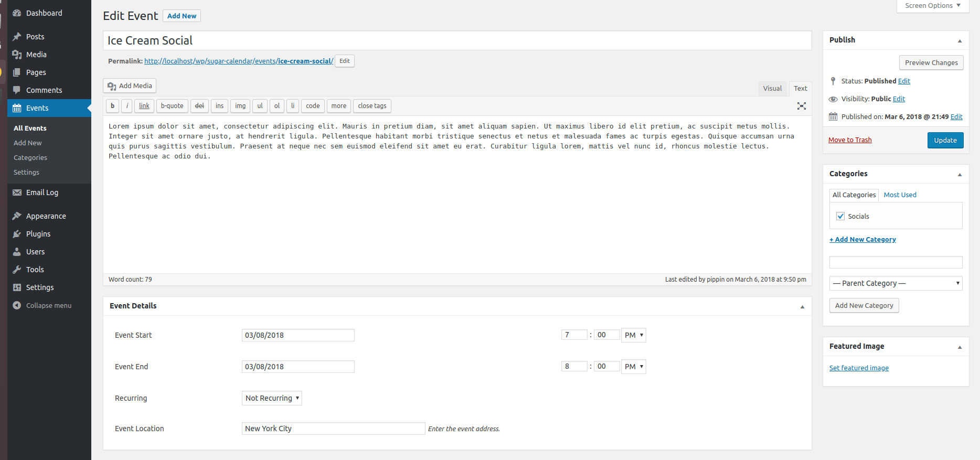Click the Email Log envelope icon
This screenshot has width=980, height=460.
17,192
